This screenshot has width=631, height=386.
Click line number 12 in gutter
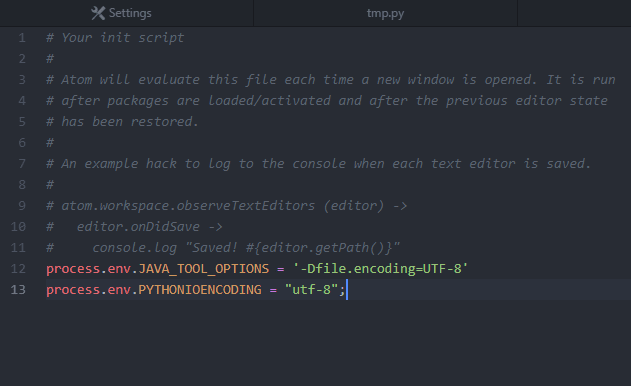[x=18, y=268]
